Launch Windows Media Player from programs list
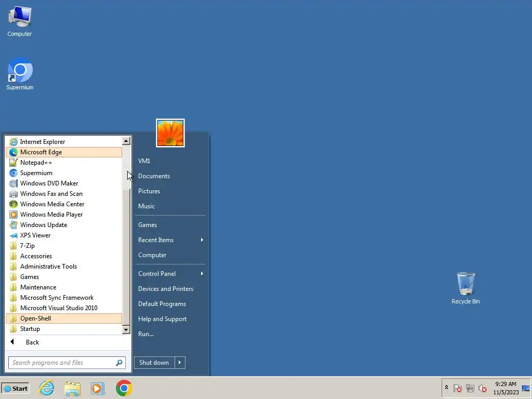 (x=64, y=215)
